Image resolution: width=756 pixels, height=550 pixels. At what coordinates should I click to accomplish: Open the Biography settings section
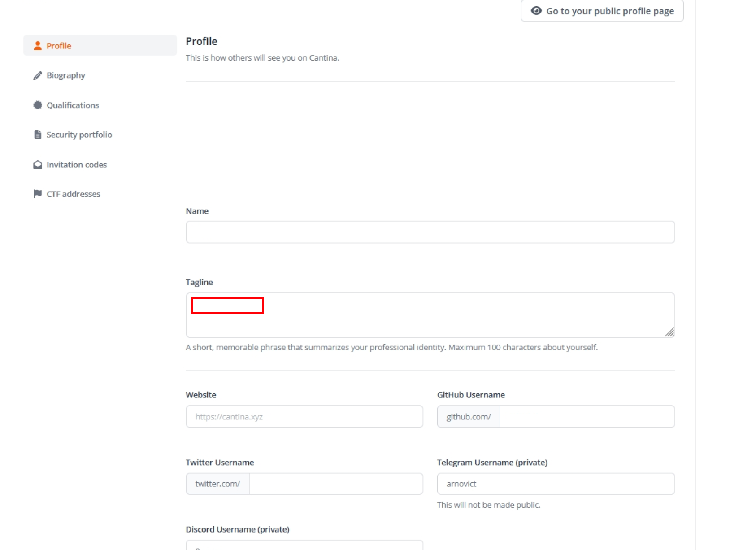click(66, 75)
